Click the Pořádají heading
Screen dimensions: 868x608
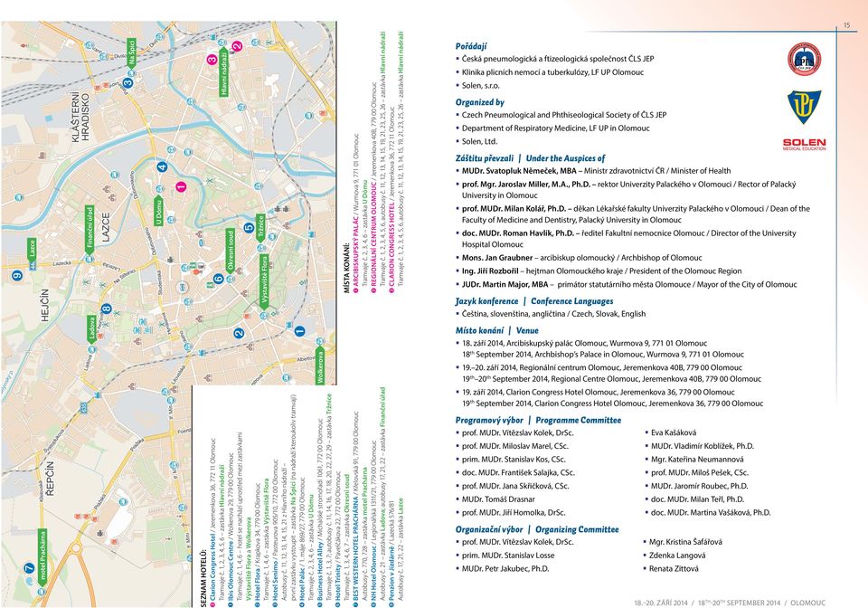471,46
